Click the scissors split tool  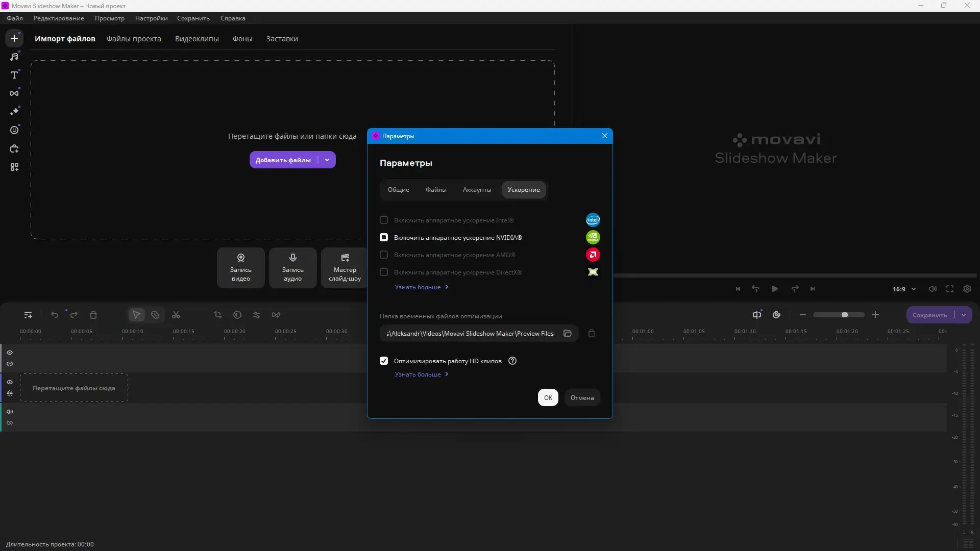coord(176,315)
